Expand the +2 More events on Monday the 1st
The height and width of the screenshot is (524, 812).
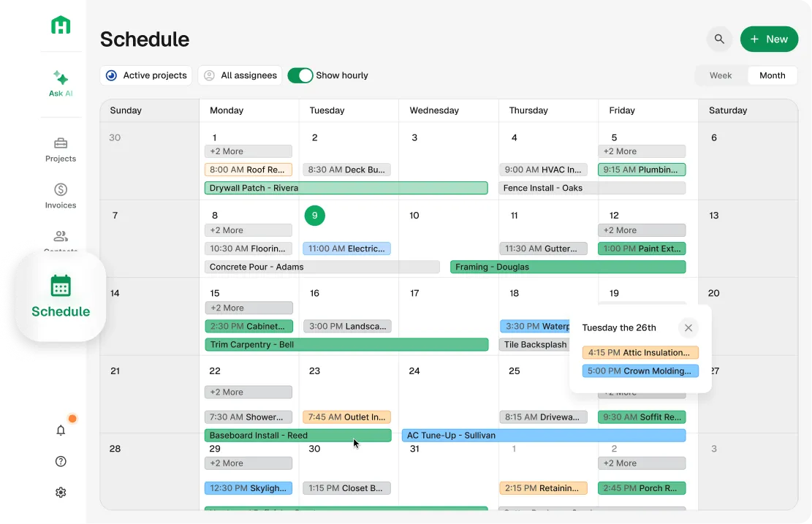[248, 151]
